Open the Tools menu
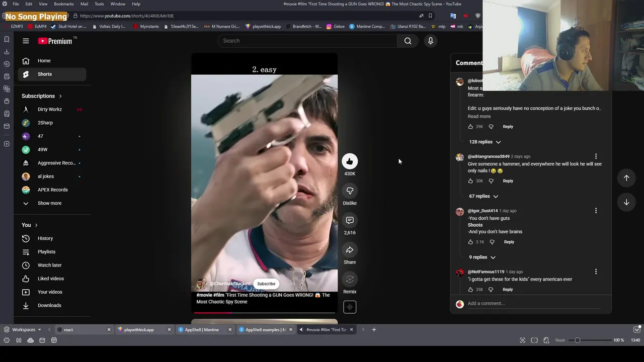Image resolution: width=644 pixels, height=362 pixels. click(x=99, y=4)
